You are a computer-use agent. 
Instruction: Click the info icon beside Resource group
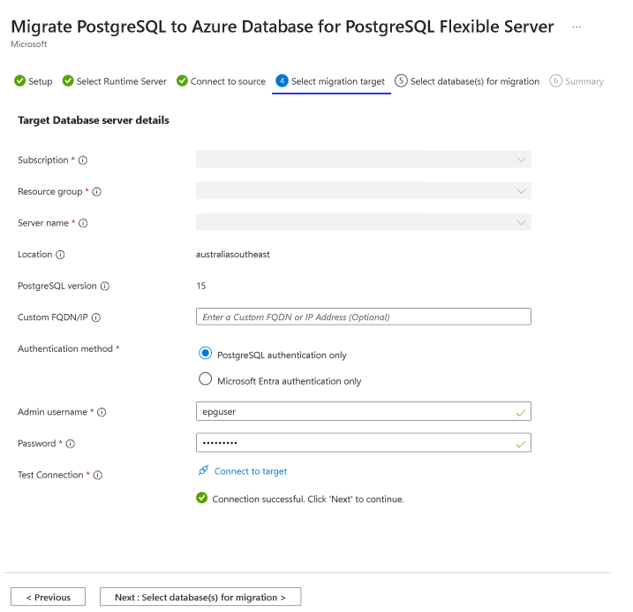97,192
